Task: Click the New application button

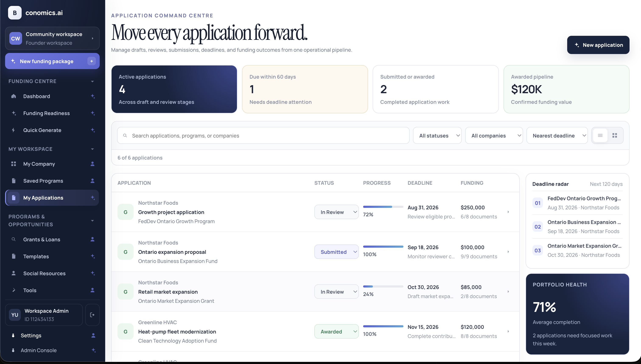Action: tap(598, 45)
